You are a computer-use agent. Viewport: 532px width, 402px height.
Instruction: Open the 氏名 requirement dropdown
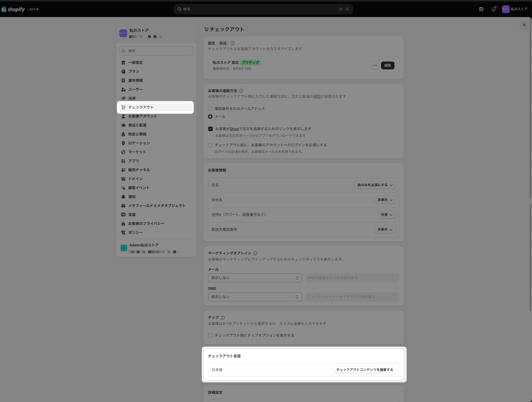coord(374,185)
